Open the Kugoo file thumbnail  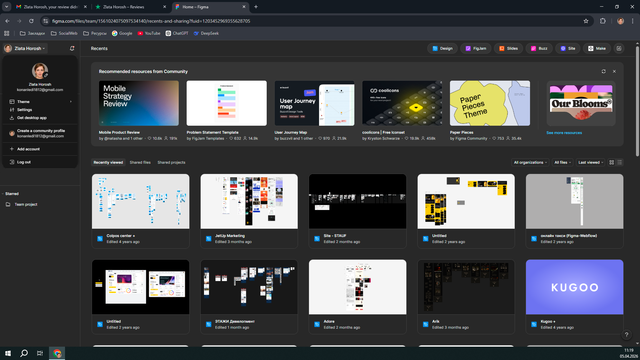(574, 287)
